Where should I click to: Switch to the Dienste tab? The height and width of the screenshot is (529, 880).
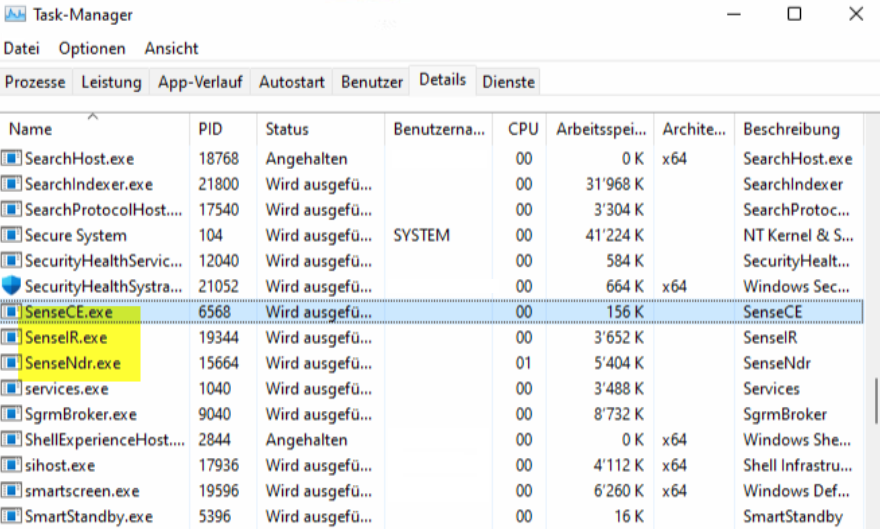pyautogui.click(x=508, y=82)
